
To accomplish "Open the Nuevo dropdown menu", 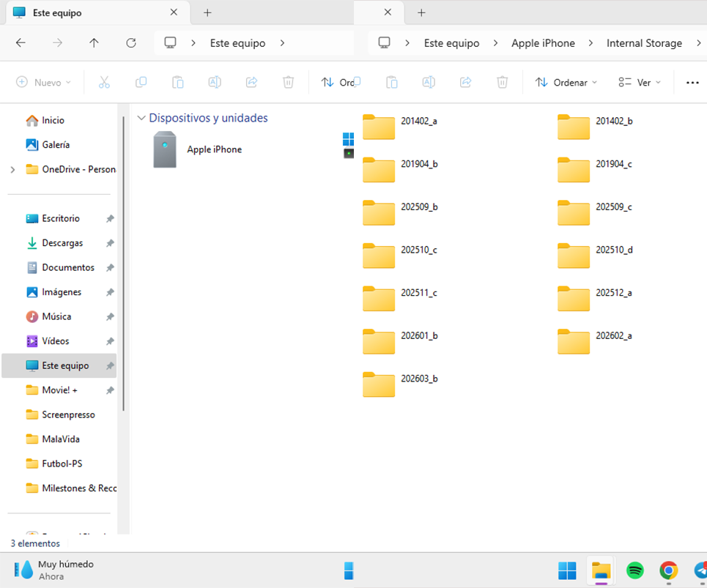I will coord(44,83).
